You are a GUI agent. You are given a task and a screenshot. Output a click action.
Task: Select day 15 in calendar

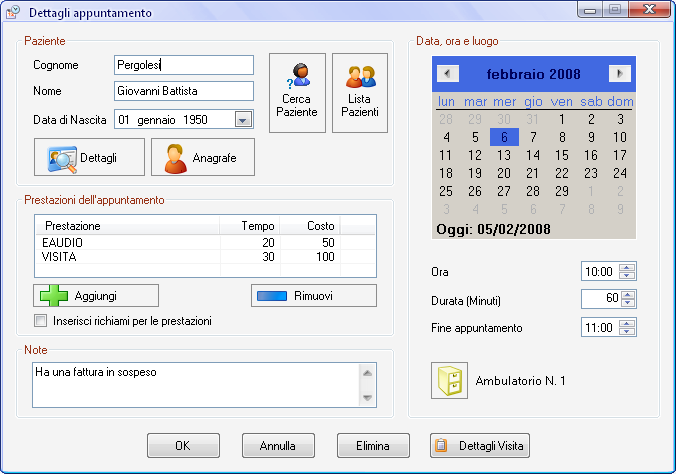562,155
